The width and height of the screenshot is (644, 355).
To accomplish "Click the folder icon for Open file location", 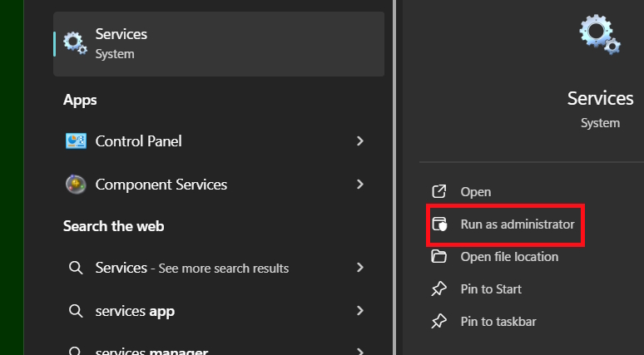I will pos(438,257).
